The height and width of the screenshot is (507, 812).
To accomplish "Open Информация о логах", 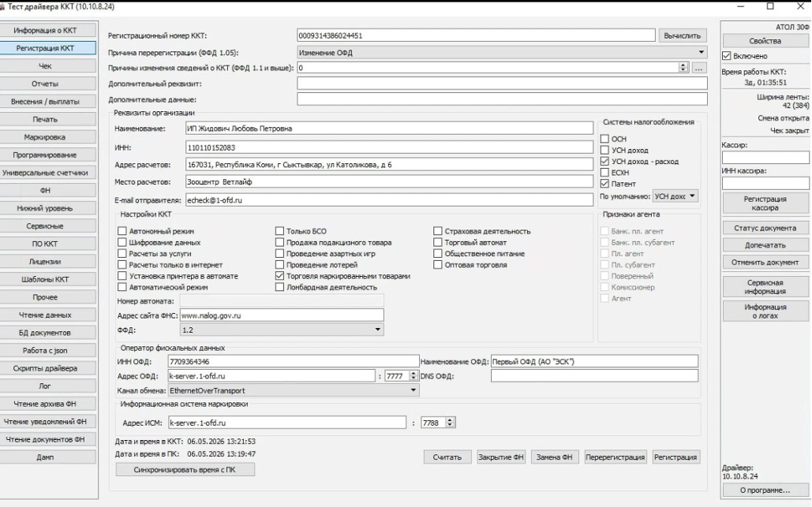I will (765, 311).
